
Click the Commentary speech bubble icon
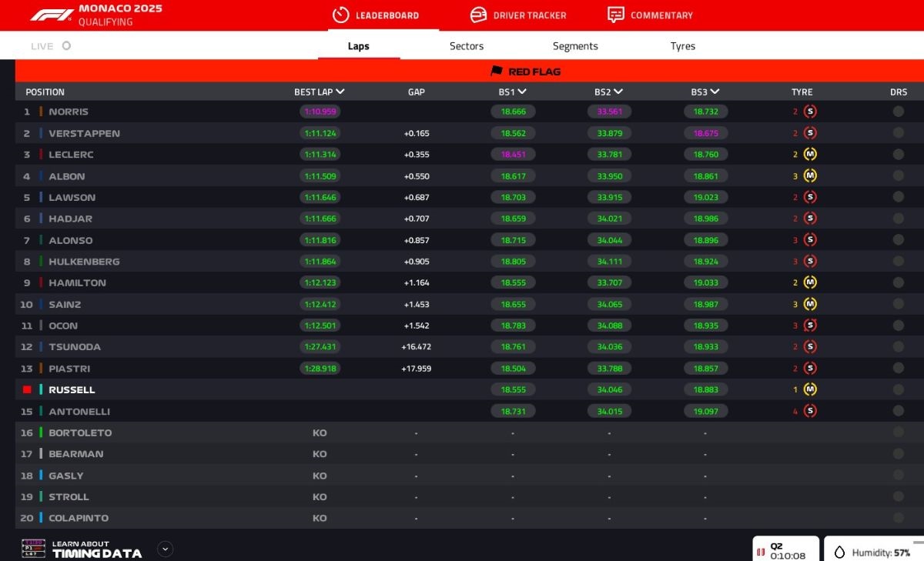[615, 15]
